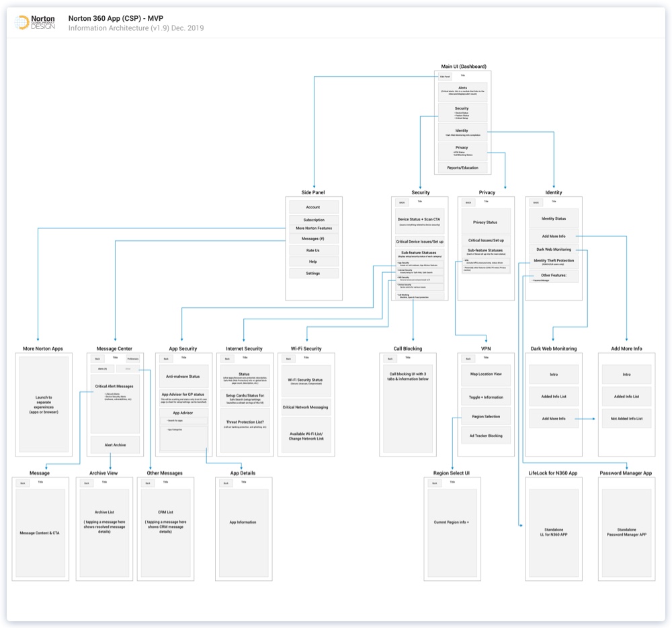Select Subscription in the Side Panel
Screen dimensions: 672x628
coord(313,220)
